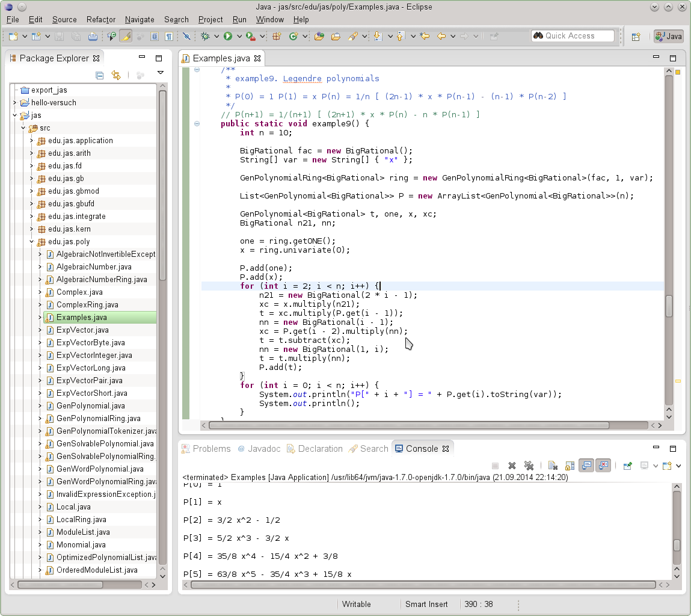Open the Refactor menu
The height and width of the screenshot is (616, 691).
101,19
